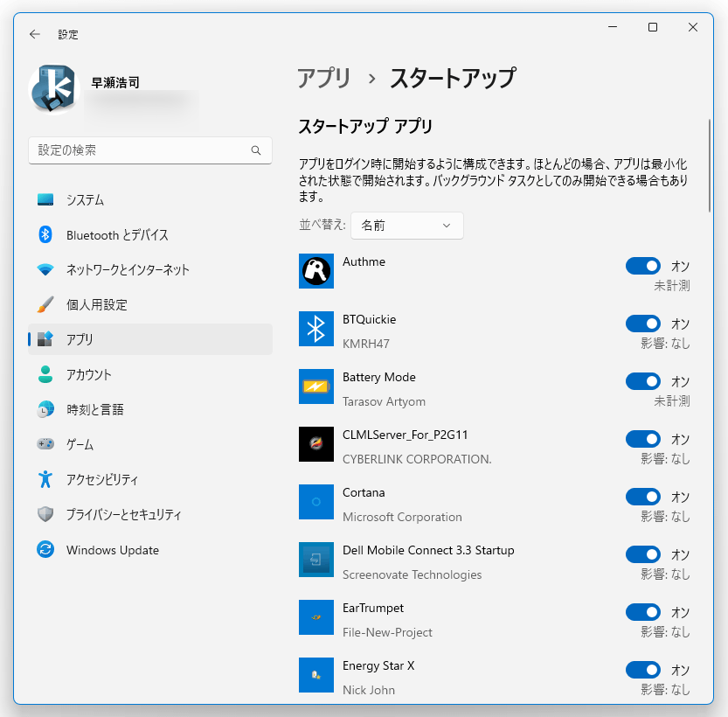Viewport: 728px width, 717px height.
Task: Disable BTQuickie startup toggle
Action: [x=643, y=324]
